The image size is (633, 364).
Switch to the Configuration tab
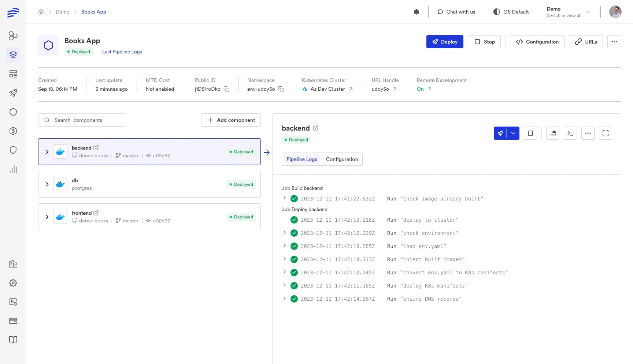(x=342, y=159)
